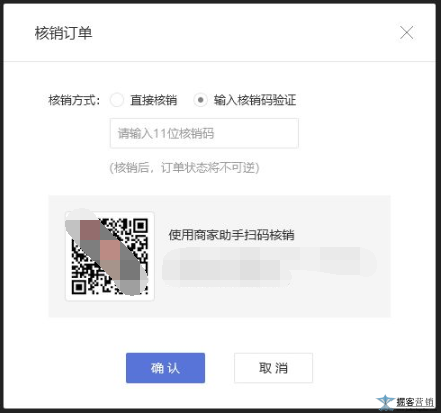Click the 核销订单 dialog title
Viewport: 441px width, 413px height.
coord(63,33)
